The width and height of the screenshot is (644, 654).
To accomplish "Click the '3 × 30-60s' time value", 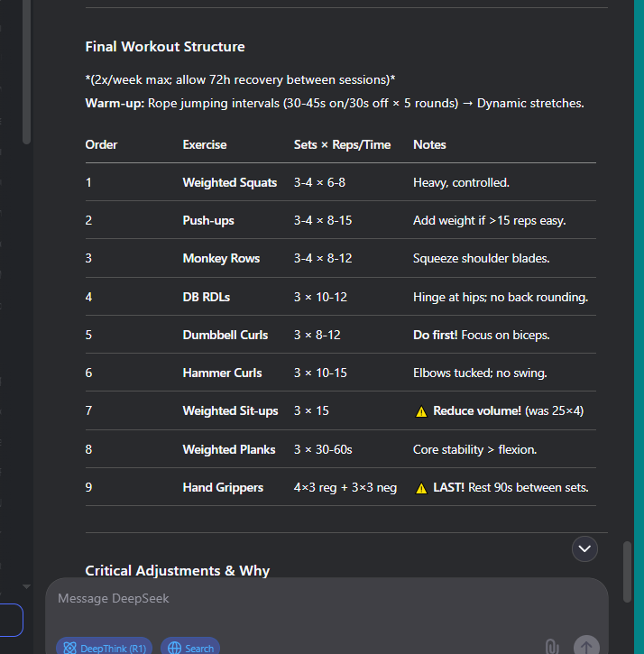I will pos(323,449).
